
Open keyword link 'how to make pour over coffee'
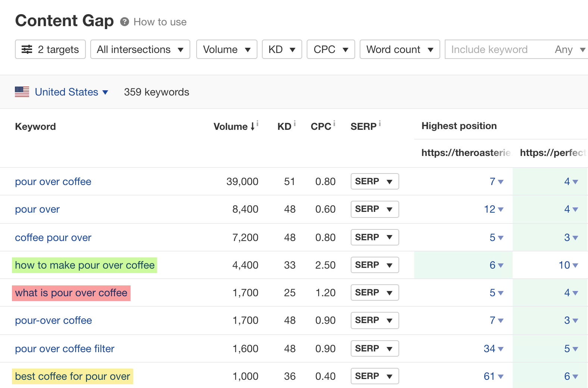click(x=85, y=265)
